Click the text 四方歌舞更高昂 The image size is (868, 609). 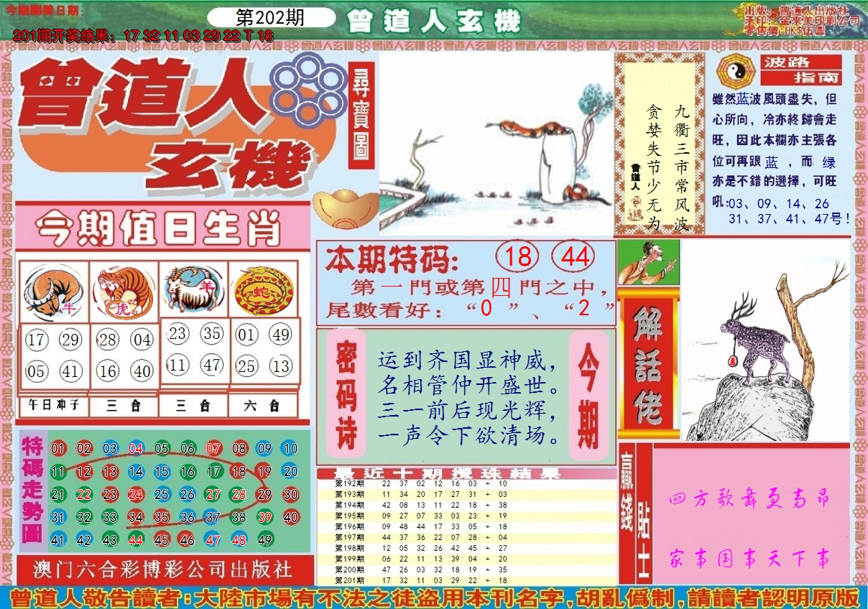[749, 498]
